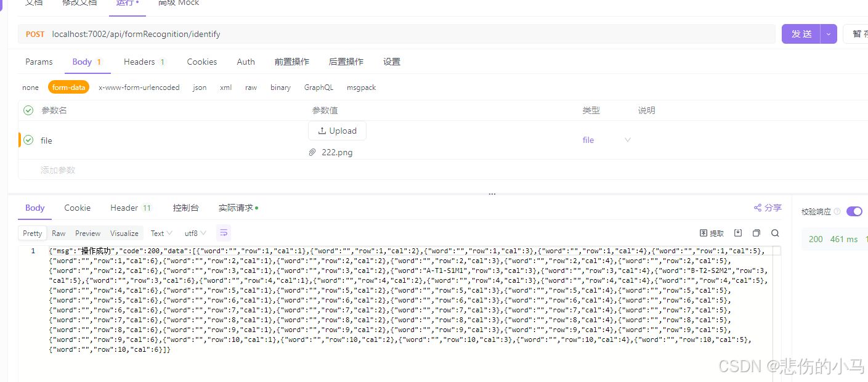This screenshot has width=868, height=382.
Task: Select the form-data body type option
Action: (68, 87)
